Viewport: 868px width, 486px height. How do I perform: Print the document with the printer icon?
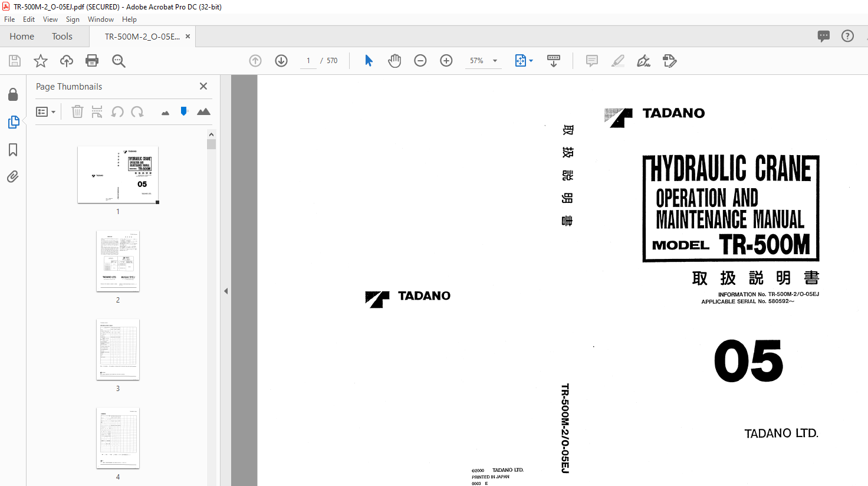click(92, 61)
